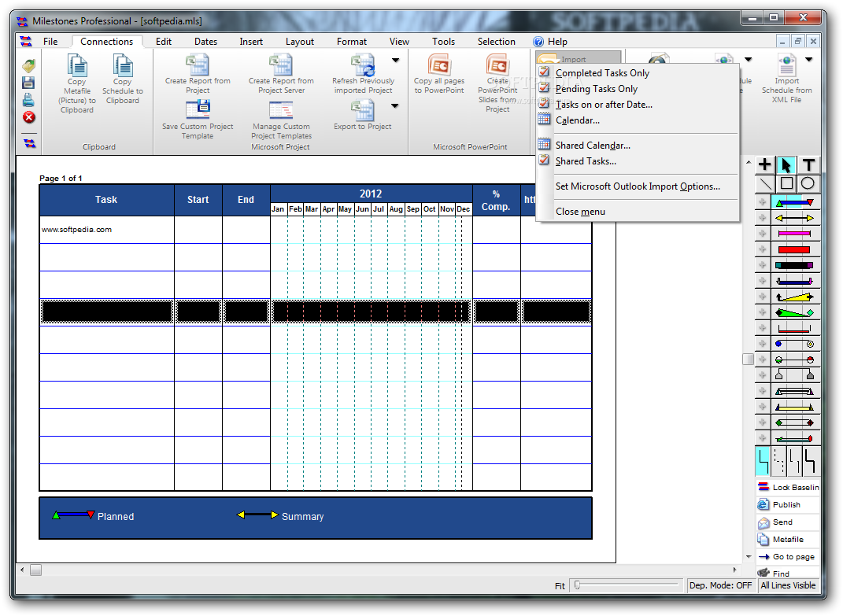This screenshot has width=843, height=616.
Task: Pick the magenta bar symbol in toolbox
Action: [795, 234]
